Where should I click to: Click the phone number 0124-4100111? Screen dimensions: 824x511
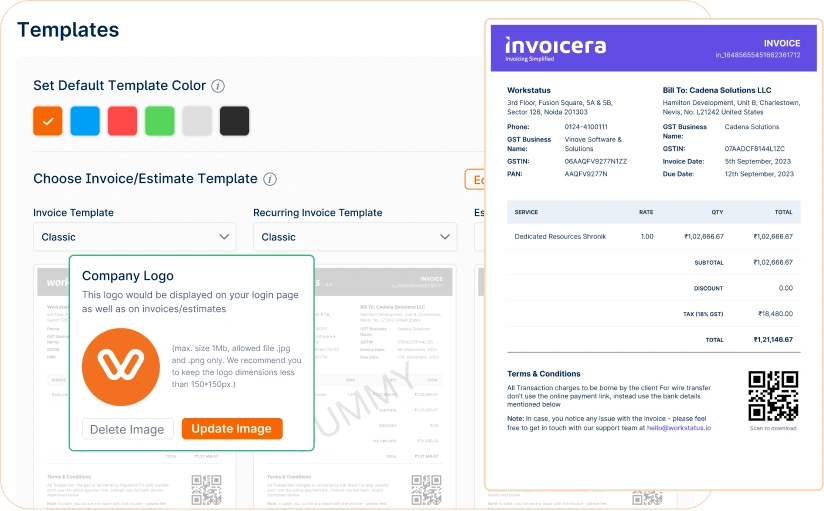click(586, 127)
